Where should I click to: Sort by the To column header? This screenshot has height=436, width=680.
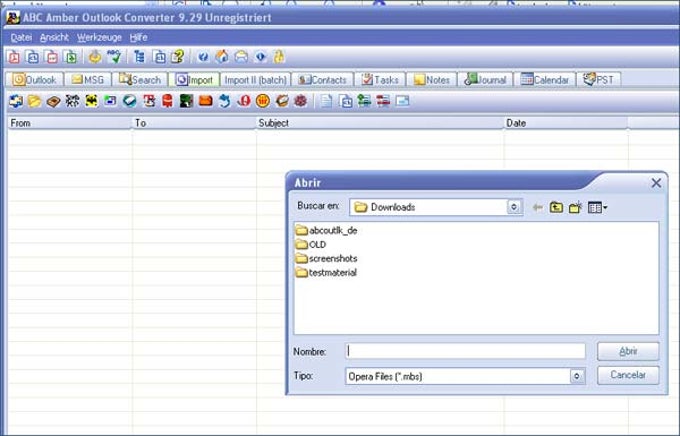[x=194, y=123]
